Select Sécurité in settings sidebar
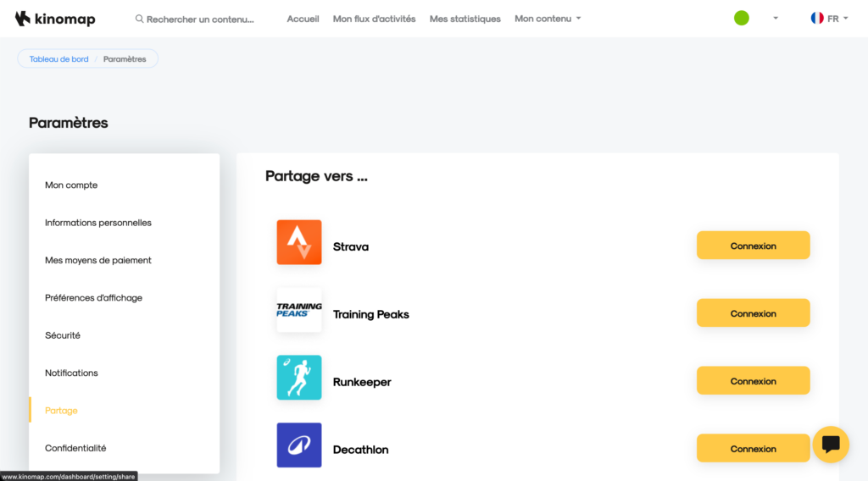The image size is (868, 481). click(63, 335)
